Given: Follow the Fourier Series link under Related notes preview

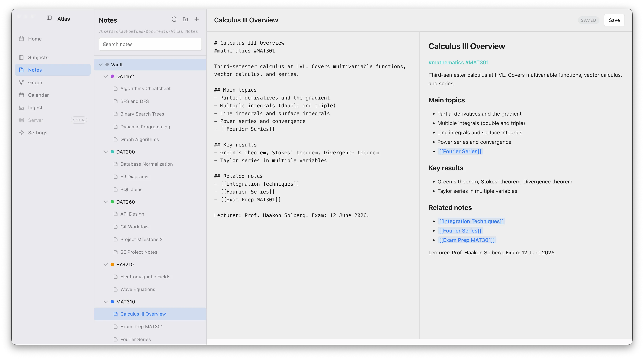Looking at the screenshot, I should 460,231.
